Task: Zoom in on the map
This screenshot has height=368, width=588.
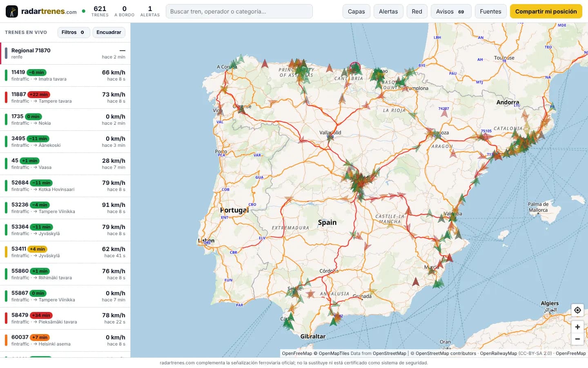Action: [577, 327]
